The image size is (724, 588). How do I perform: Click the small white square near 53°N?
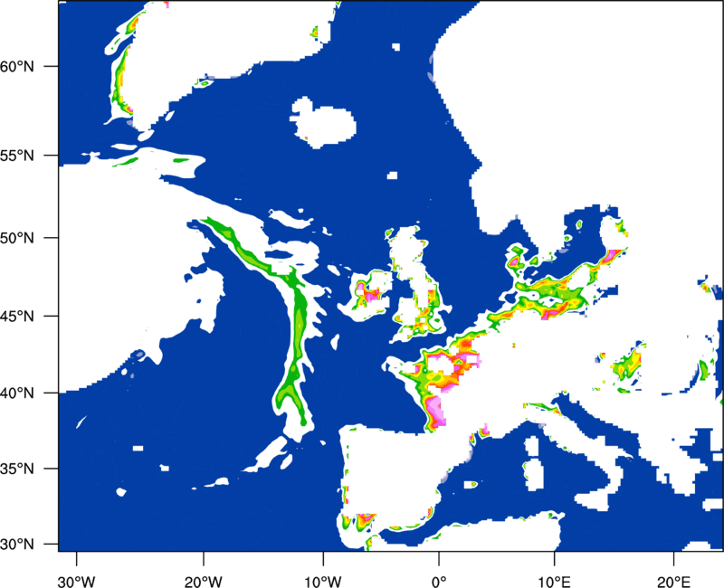[x=392, y=175]
